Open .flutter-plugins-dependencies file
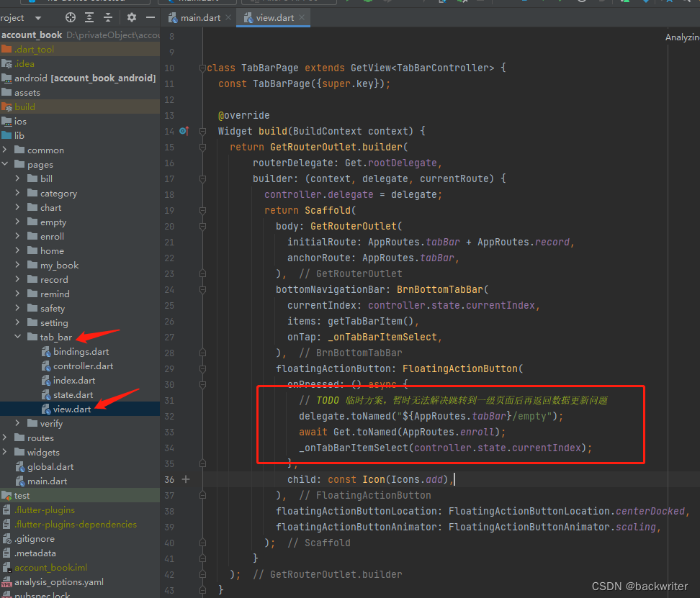The height and width of the screenshot is (598, 700). [x=80, y=524]
